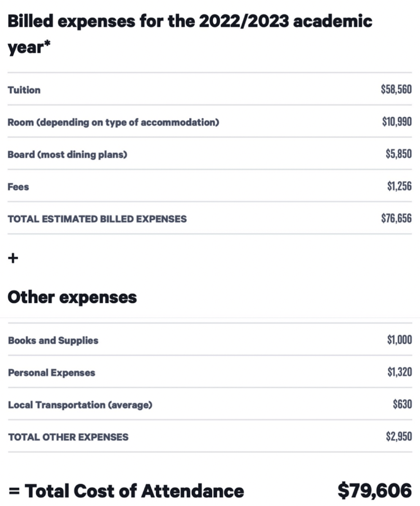Image resolution: width=420 pixels, height=506 pixels.
Task: Select the $1,000 books amount
Action: [x=400, y=340]
